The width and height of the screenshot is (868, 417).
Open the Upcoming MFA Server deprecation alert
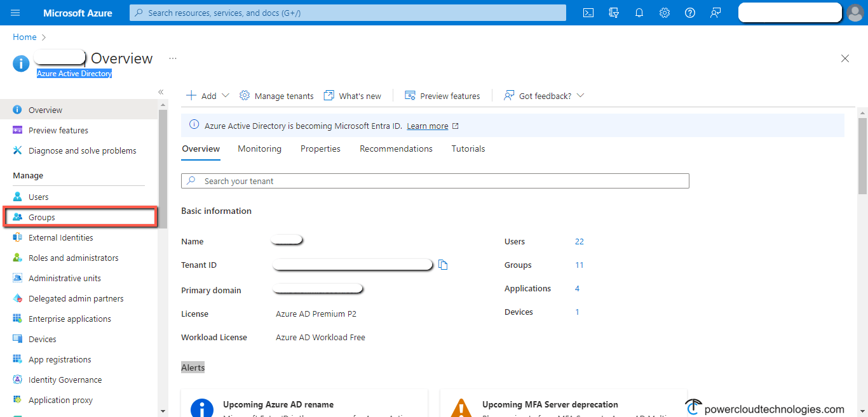click(x=563, y=403)
